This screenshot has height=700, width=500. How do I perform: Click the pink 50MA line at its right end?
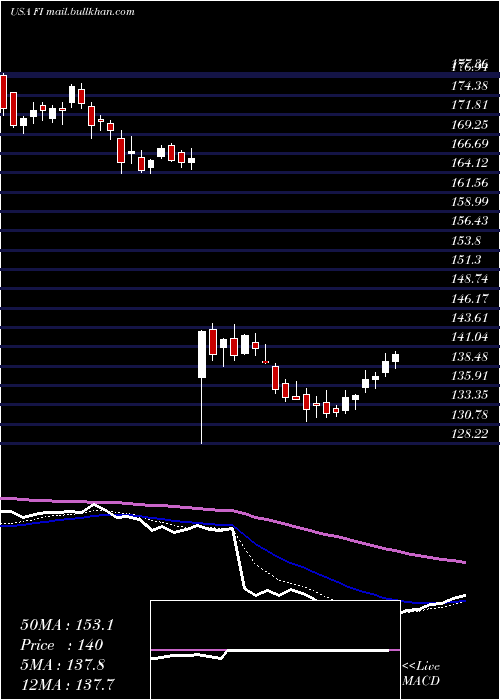462,562
